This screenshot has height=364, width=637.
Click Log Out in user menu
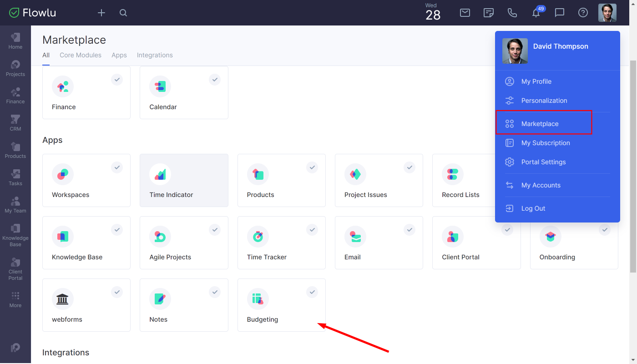tap(533, 208)
